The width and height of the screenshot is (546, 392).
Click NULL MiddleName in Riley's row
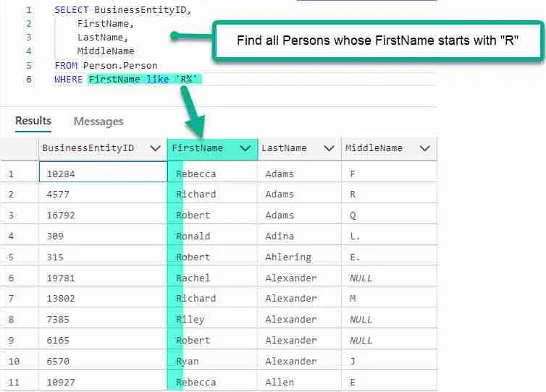point(390,319)
